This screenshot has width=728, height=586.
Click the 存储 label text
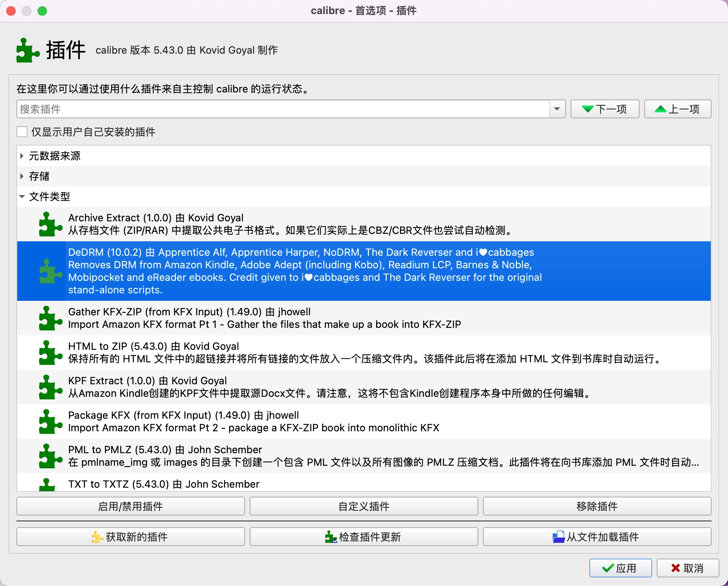(x=39, y=176)
